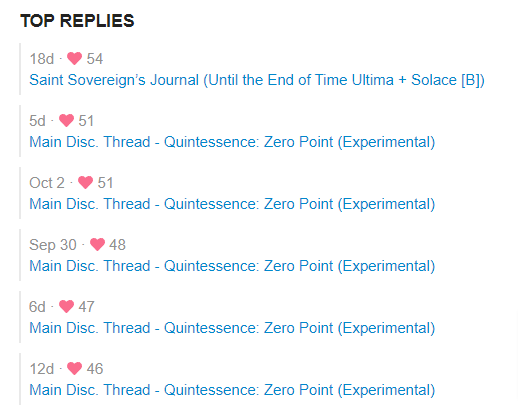Viewport: 518px width, 418px height.
Task: Open the Main Disc. Thread link from 5d ago
Action: click(x=232, y=142)
